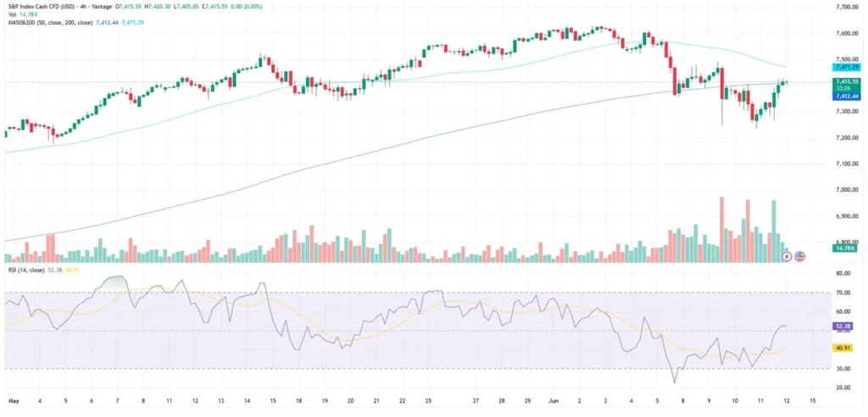
Task: Click the 20.00 RSI scale label
Action: (x=843, y=387)
